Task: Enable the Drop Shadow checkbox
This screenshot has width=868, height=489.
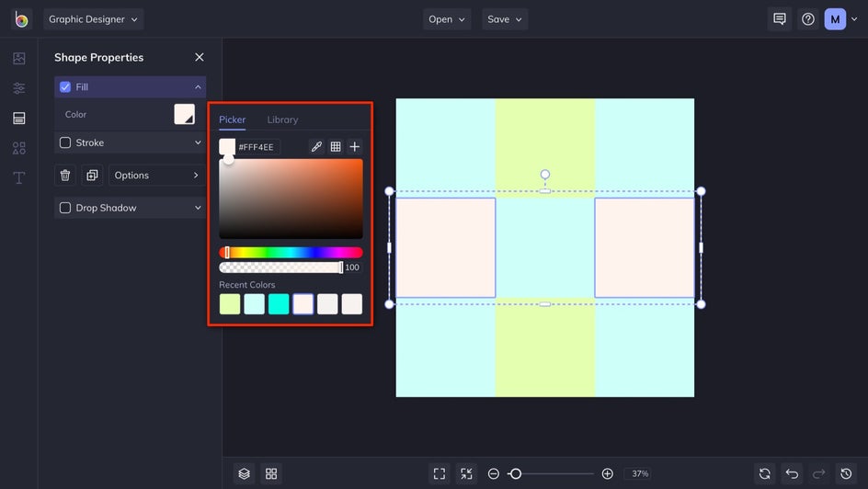Action: click(65, 209)
